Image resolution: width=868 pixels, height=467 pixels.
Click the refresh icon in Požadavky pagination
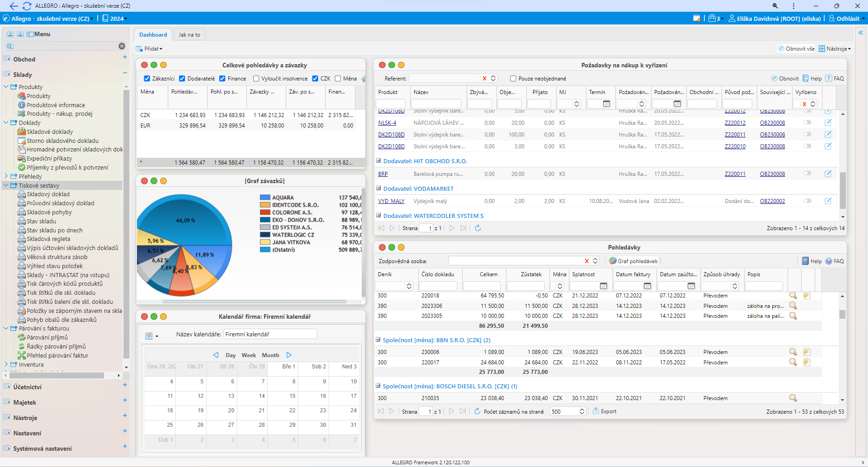point(477,228)
